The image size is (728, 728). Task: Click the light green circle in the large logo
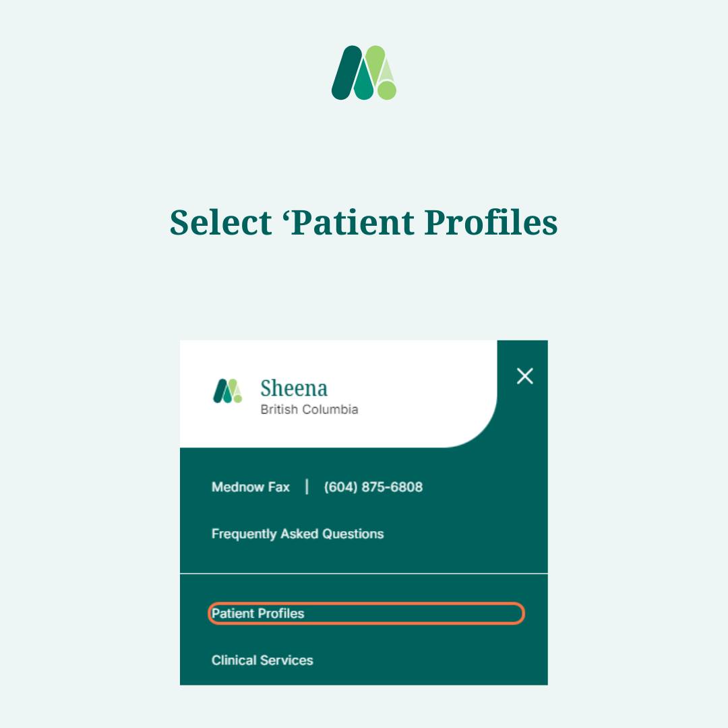tap(387, 90)
